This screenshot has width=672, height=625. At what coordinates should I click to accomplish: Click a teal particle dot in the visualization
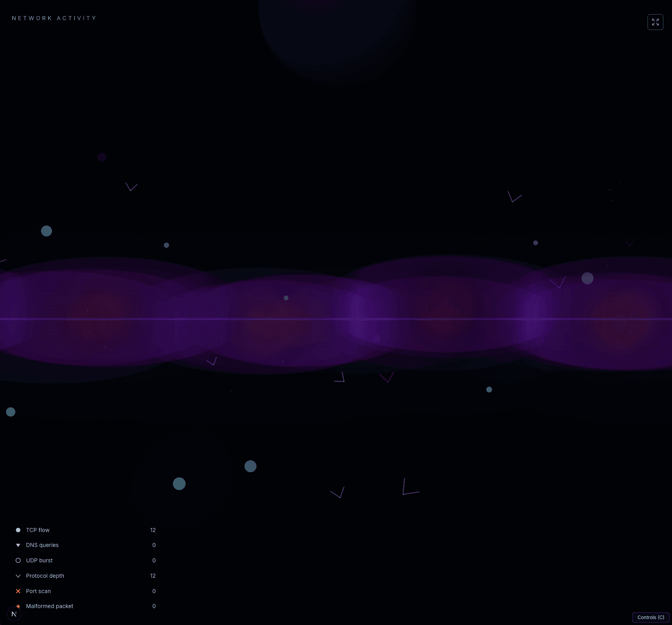tap(179, 484)
